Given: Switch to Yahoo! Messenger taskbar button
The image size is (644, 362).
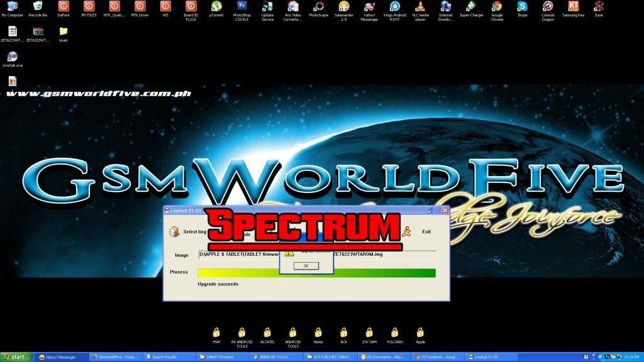Looking at the screenshot, I should click(61, 357).
